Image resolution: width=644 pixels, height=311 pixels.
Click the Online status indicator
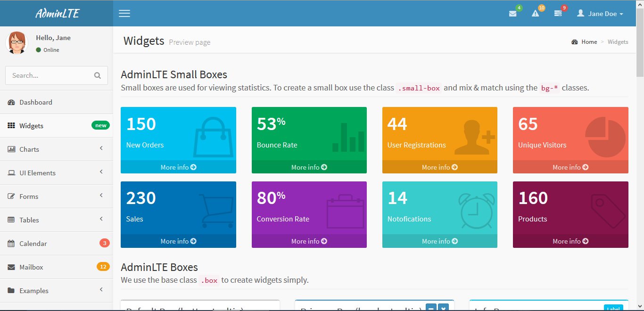pyautogui.click(x=48, y=50)
